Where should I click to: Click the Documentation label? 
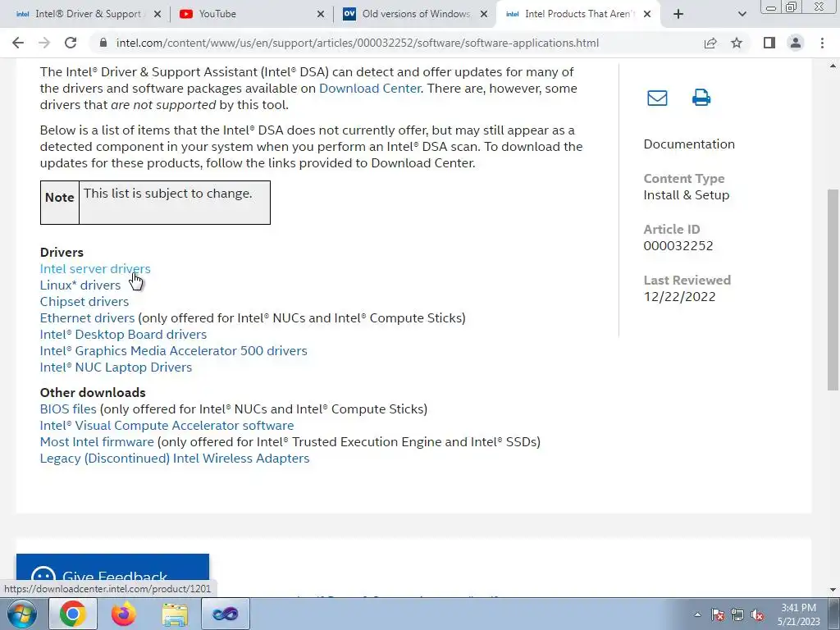[x=689, y=144]
